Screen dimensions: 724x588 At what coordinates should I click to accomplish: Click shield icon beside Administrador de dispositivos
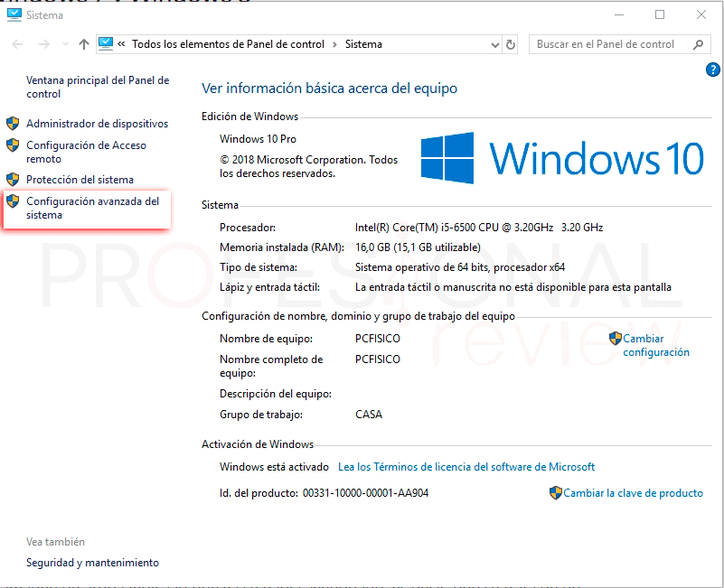coord(13,123)
